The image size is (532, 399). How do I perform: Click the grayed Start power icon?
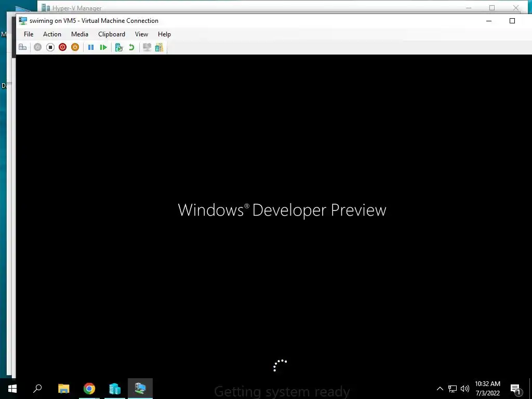coord(37,47)
